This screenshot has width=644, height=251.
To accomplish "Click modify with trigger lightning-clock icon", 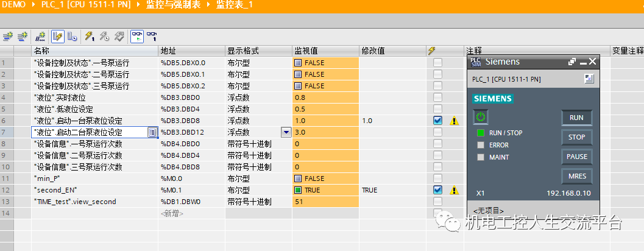I will click(104, 37).
